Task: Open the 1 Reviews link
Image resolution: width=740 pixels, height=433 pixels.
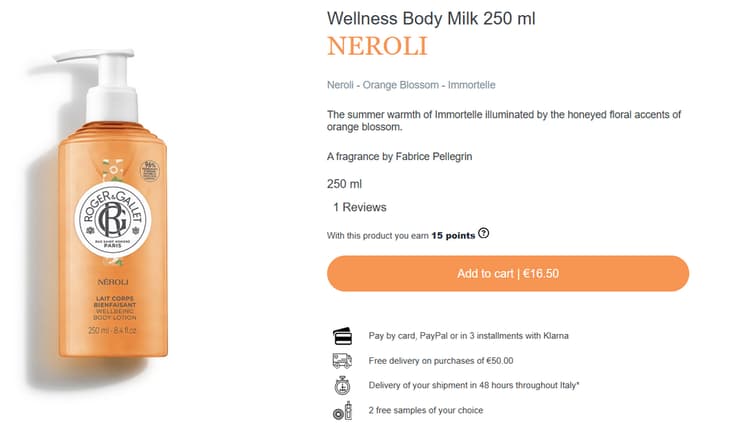Action: [x=359, y=207]
